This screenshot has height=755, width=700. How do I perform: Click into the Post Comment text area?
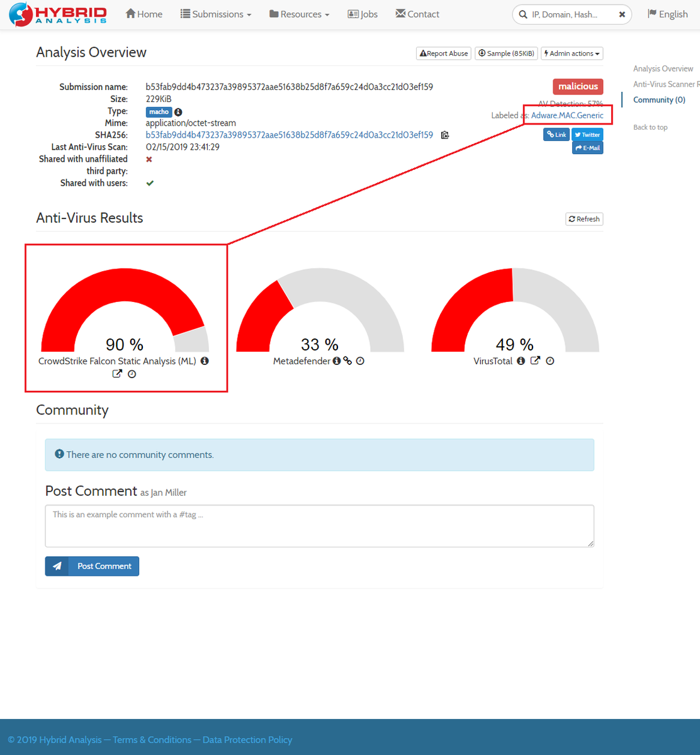click(320, 526)
